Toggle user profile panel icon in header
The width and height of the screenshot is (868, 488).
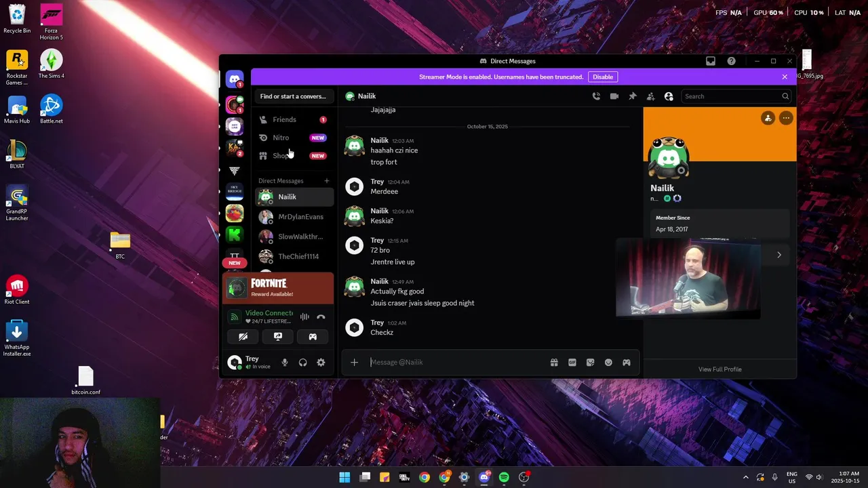(x=669, y=96)
